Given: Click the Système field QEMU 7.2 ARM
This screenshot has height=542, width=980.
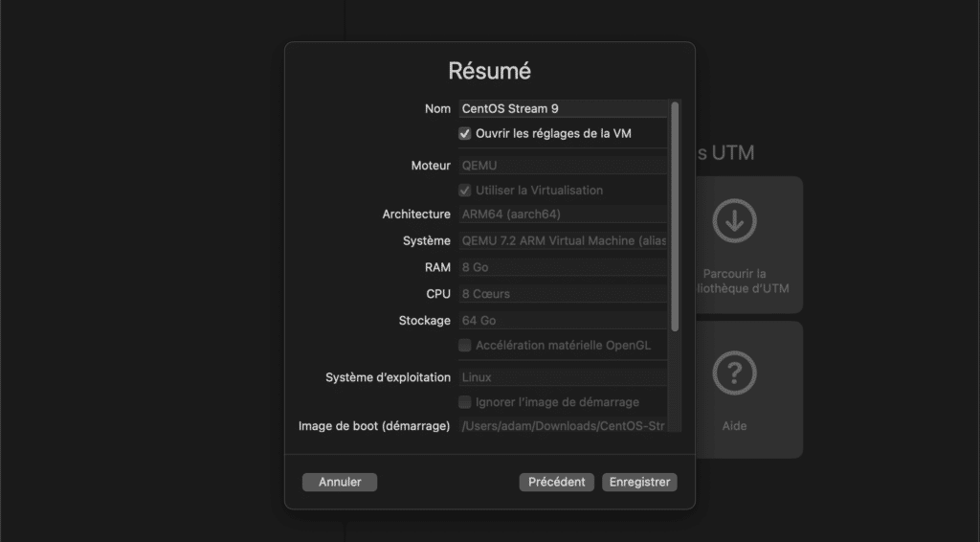Looking at the screenshot, I should [563, 240].
